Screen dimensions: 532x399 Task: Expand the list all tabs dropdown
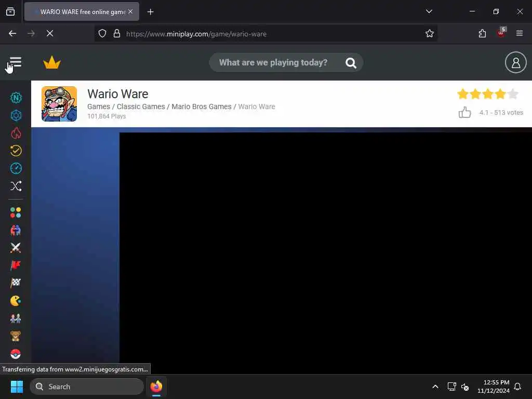coord(429,11)
